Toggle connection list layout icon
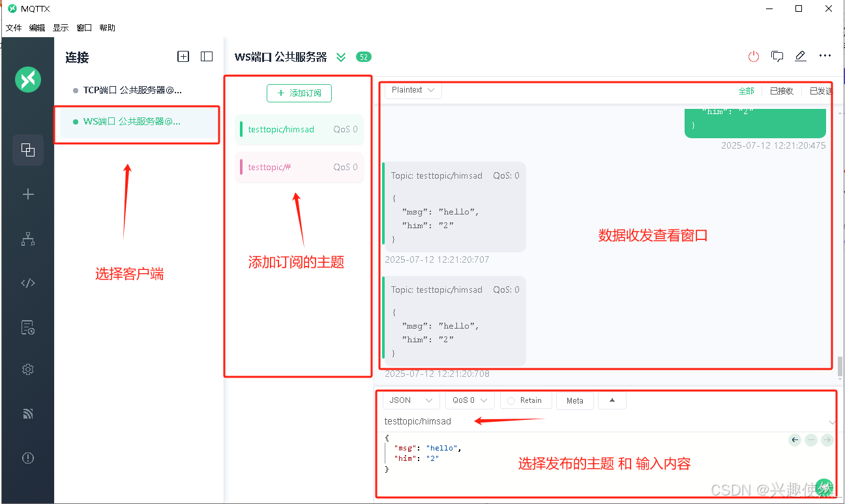The height and width of the screenshot is (504, 845). [207, 57]
